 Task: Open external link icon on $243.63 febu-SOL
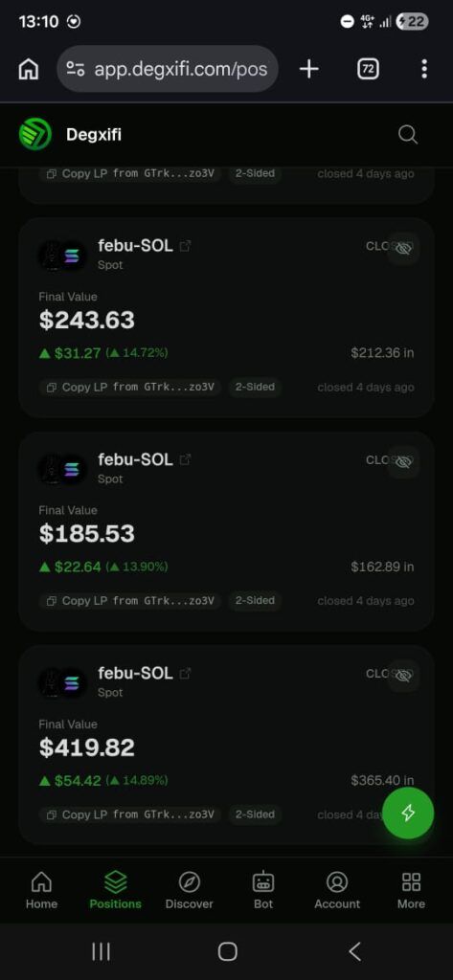(185, 246)
